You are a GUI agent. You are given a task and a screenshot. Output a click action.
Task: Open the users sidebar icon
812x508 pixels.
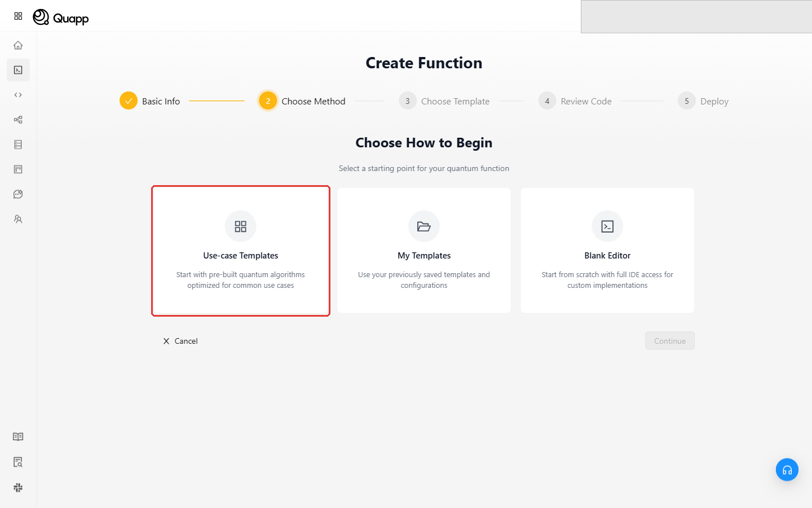(18, 219)
